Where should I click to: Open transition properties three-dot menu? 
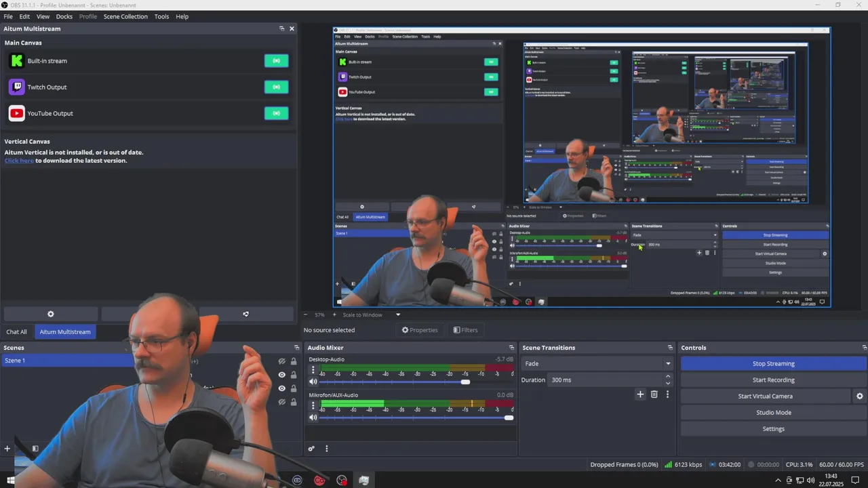coord(667,394)
